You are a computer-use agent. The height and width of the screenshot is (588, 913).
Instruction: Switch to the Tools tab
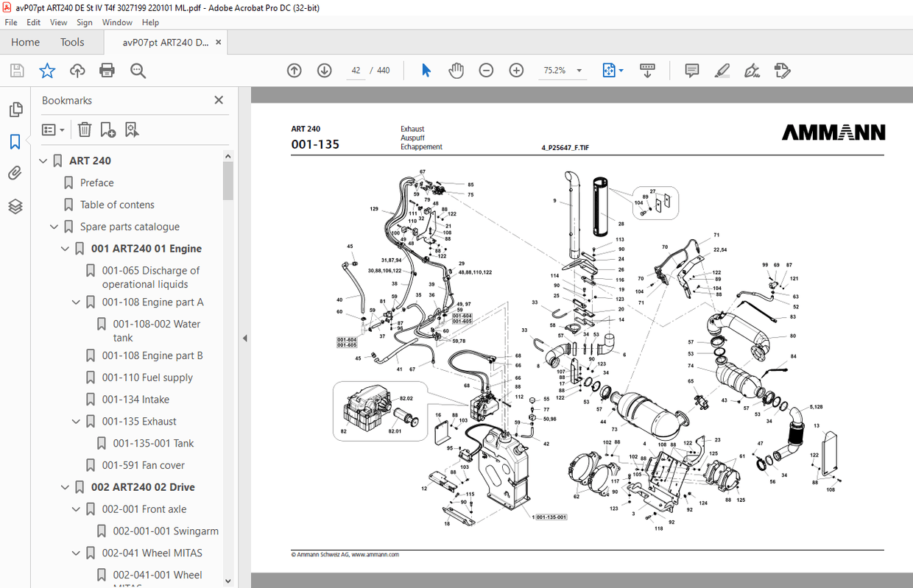[71, 42]
